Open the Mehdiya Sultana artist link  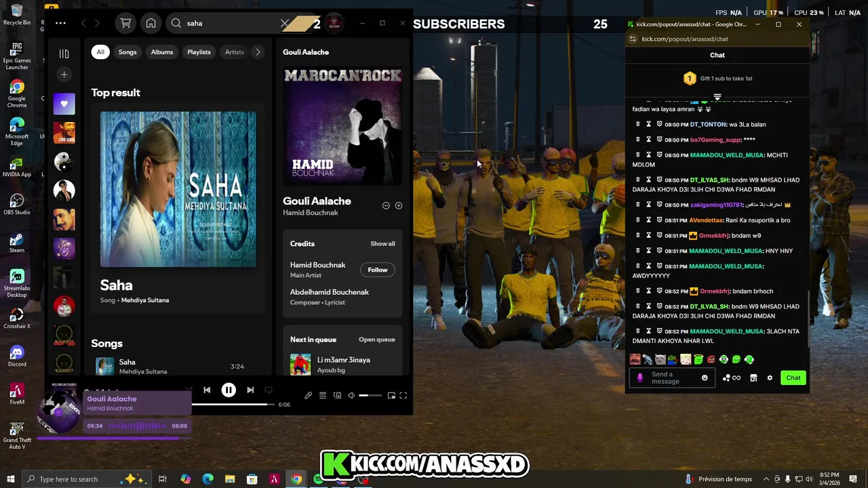pyautogui.click(x=145, y=300)
